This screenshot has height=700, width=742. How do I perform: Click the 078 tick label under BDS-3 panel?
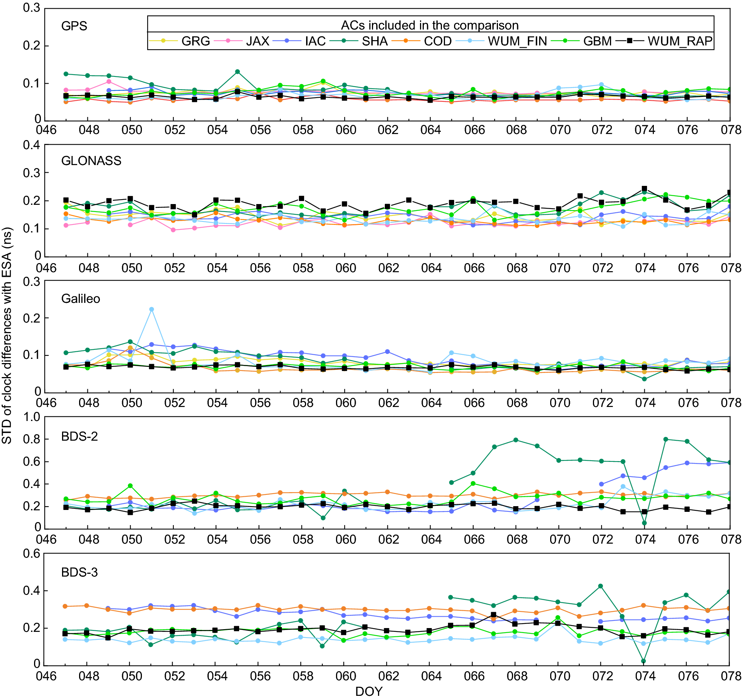click(x=731, y=676)
